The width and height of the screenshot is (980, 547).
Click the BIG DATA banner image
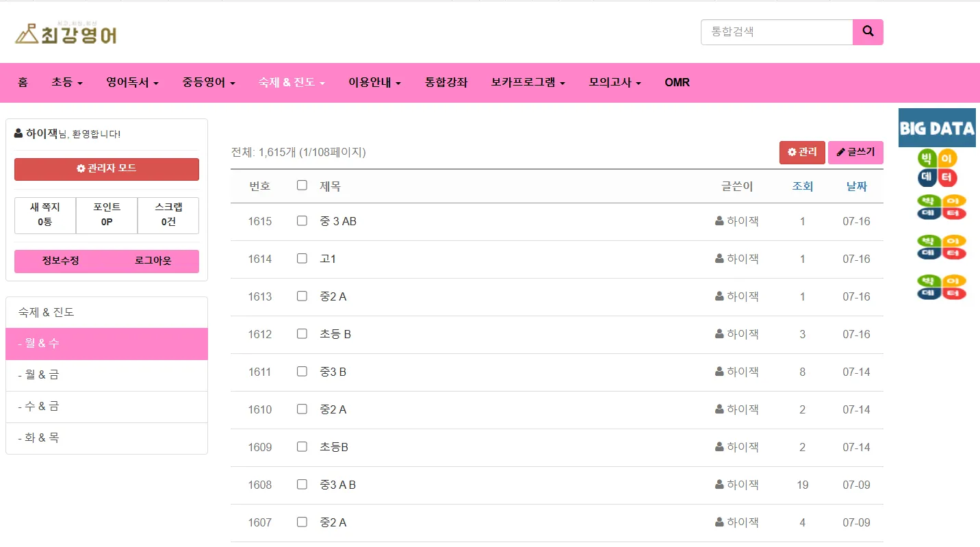click(937, 128)
